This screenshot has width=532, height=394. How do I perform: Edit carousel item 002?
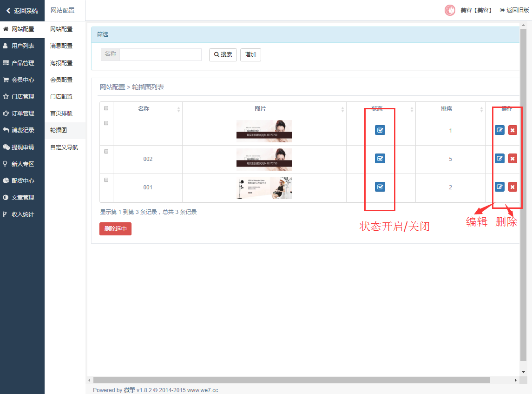[500, 159]
